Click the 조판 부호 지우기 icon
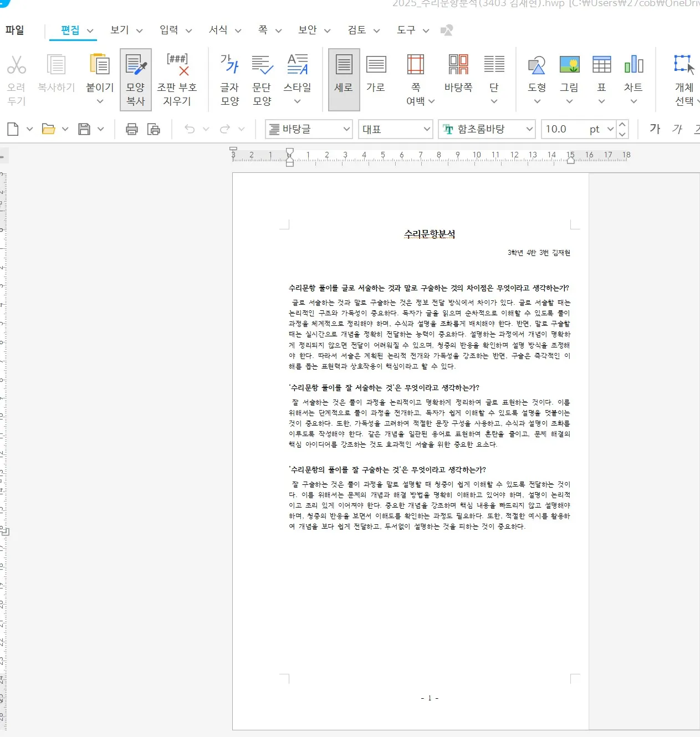Viewport: 700px width, 737px height. click(x=177, y=79)
